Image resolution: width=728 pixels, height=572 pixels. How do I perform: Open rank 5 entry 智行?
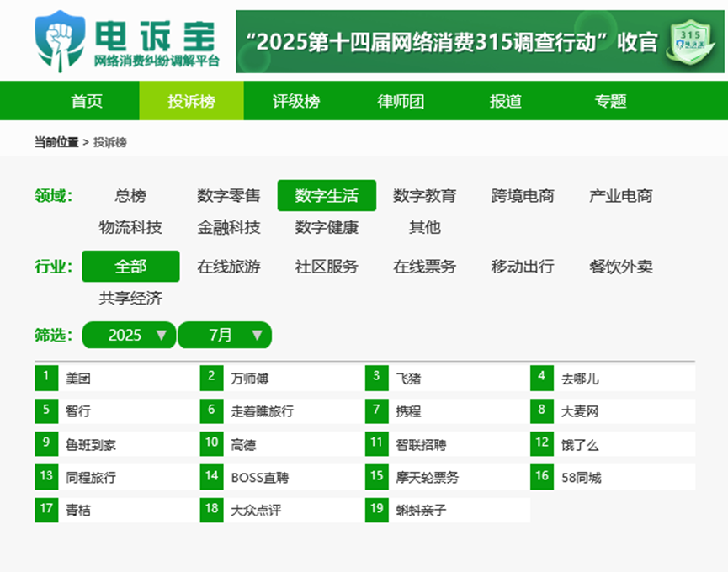point(117,411)
